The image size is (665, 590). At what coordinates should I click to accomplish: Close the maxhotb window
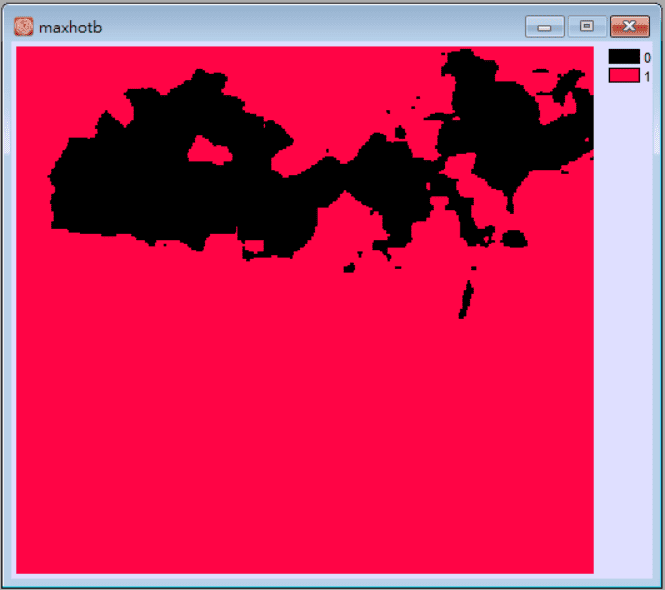[630, 27]
